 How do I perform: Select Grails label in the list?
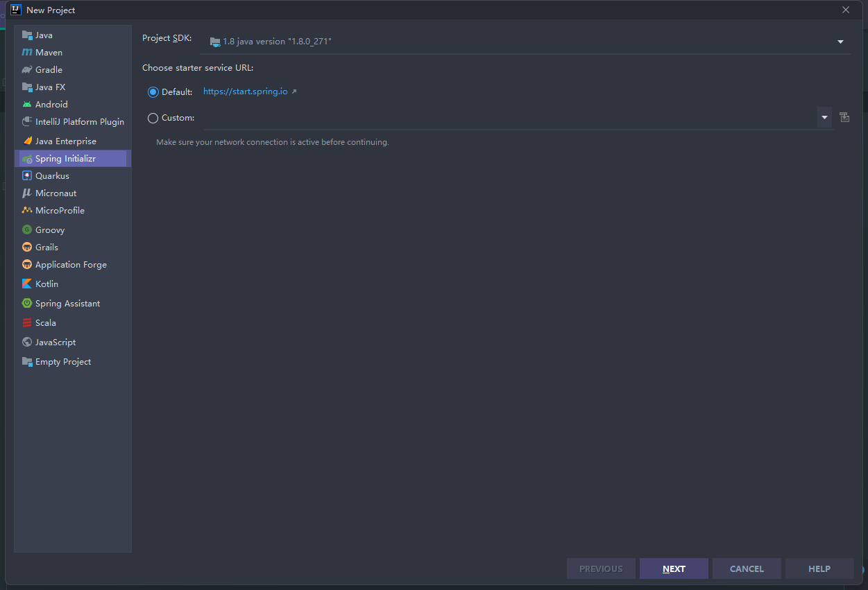pyautogui.click(x=46, y=248)
